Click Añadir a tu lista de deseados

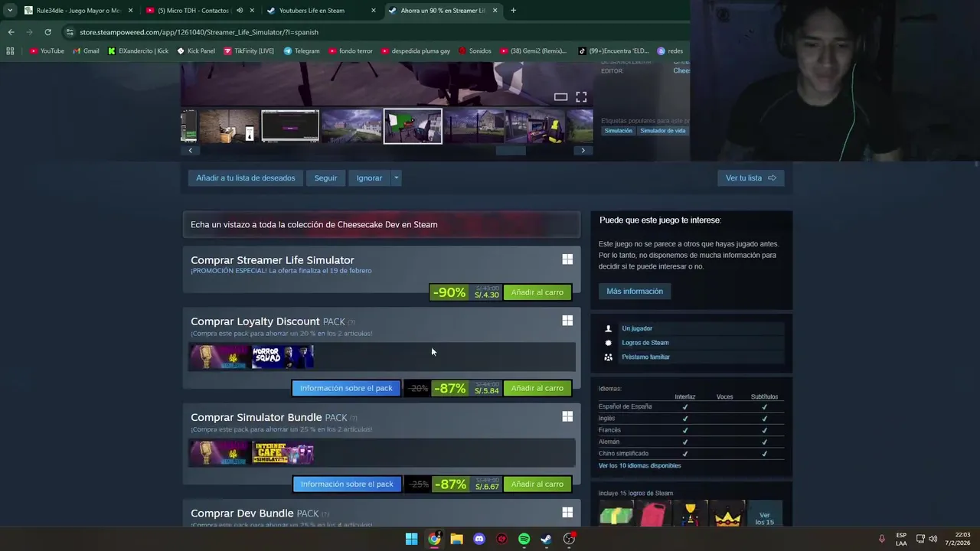(x=245, y=178)
